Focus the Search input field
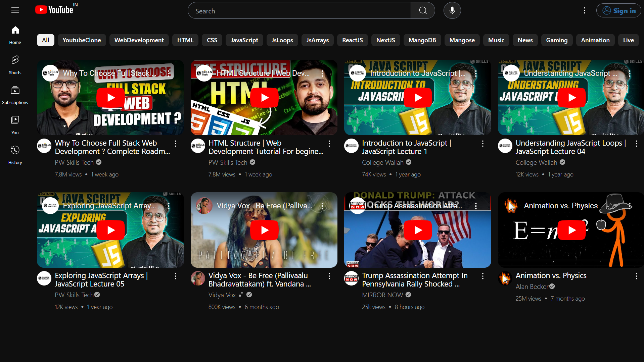Viewport: 644px width, 362px height. [x=299, y=11]
